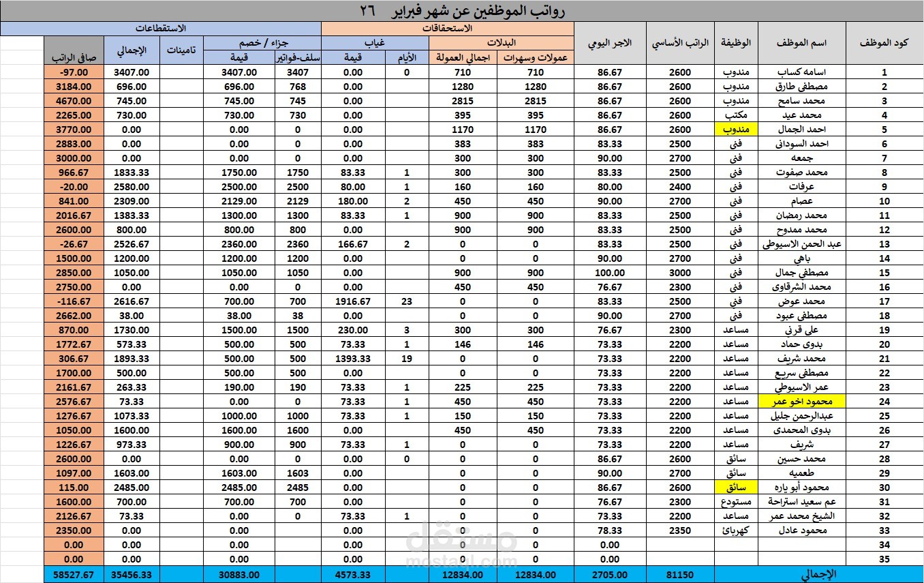Image resolution: width=924 pixels, height=583 pixels.
Task: Click the الاستحقاقات section header
Action: click(x=448, y=29)
